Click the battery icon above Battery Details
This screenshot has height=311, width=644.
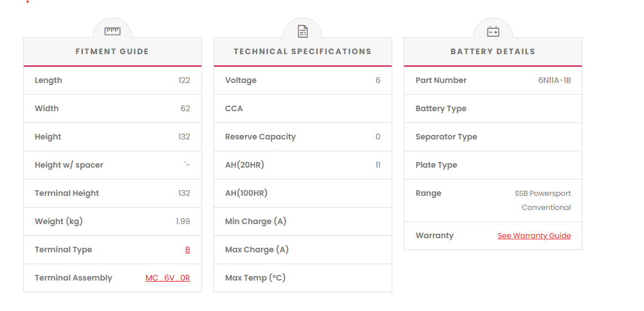(493, 32)
